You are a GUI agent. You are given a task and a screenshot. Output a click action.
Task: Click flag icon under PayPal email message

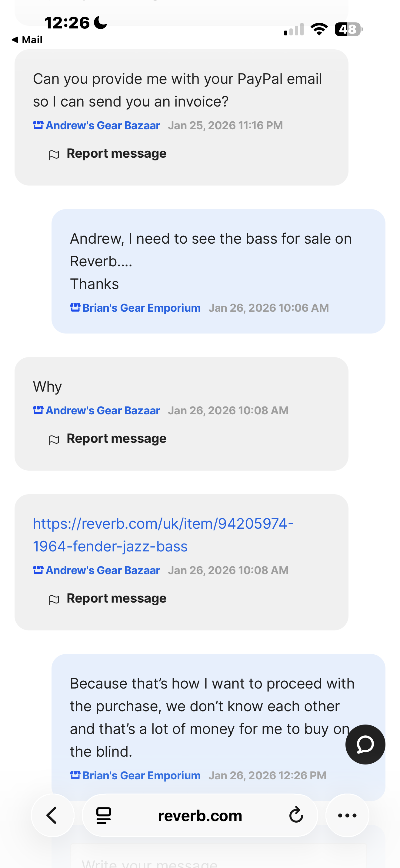click(x=54, y=155)
